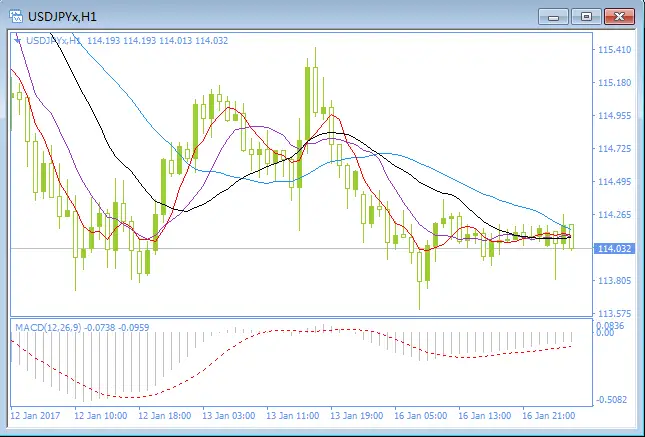Click the MACD scale value 0.0836

pyautogui.click(x=610, y=325)
